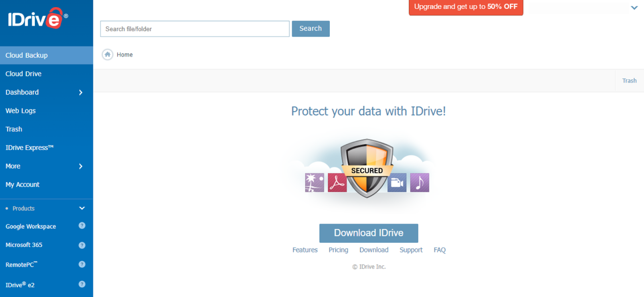Open help icon next to RemotePC
Image resolution: width=644 pixels, height=297 pixels.
82,264
